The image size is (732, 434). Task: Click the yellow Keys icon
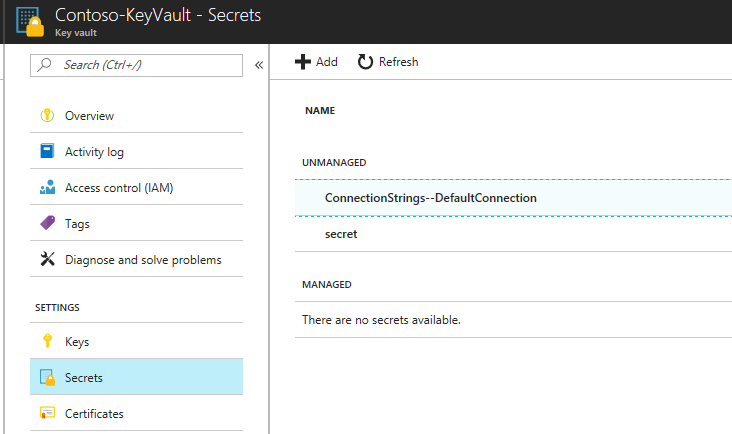46,342
